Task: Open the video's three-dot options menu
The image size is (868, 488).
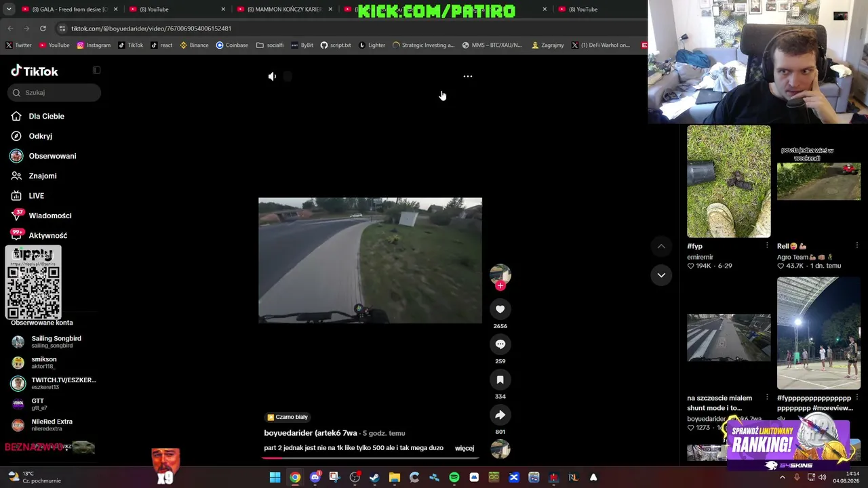Action: [468, 77]
